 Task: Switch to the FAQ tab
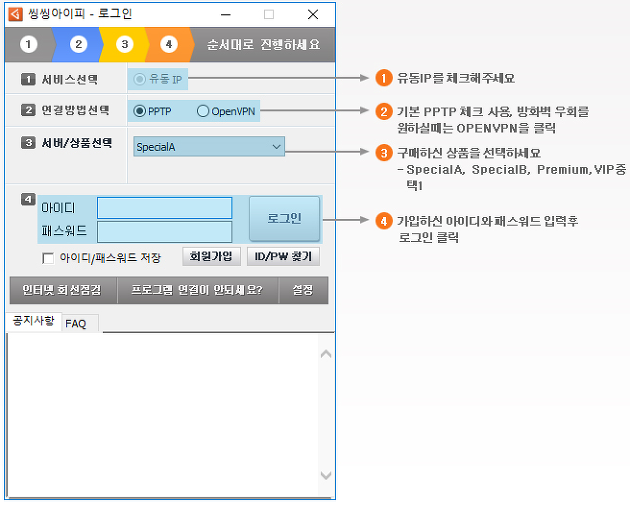coord(80,323)
